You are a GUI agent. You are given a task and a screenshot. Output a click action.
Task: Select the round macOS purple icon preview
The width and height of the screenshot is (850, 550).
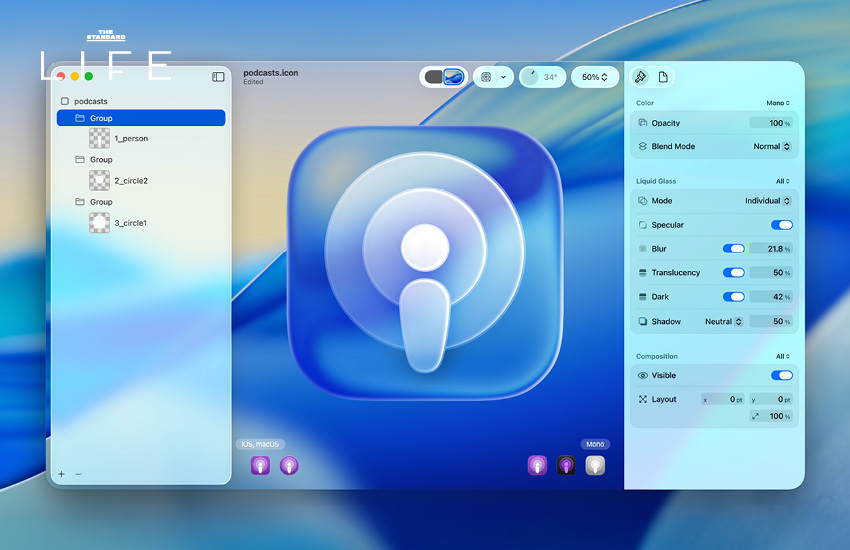pyautogui.click(x=289, y=465)
